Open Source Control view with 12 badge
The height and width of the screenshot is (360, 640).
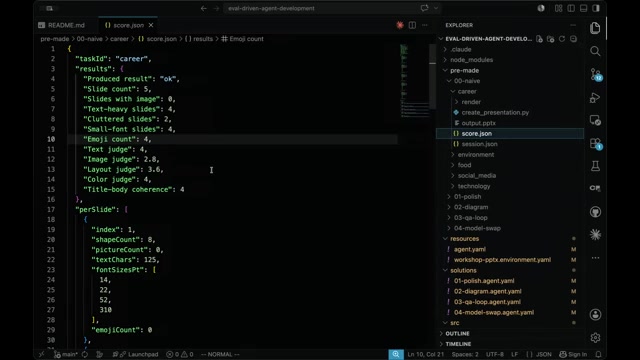coord(596,74)
